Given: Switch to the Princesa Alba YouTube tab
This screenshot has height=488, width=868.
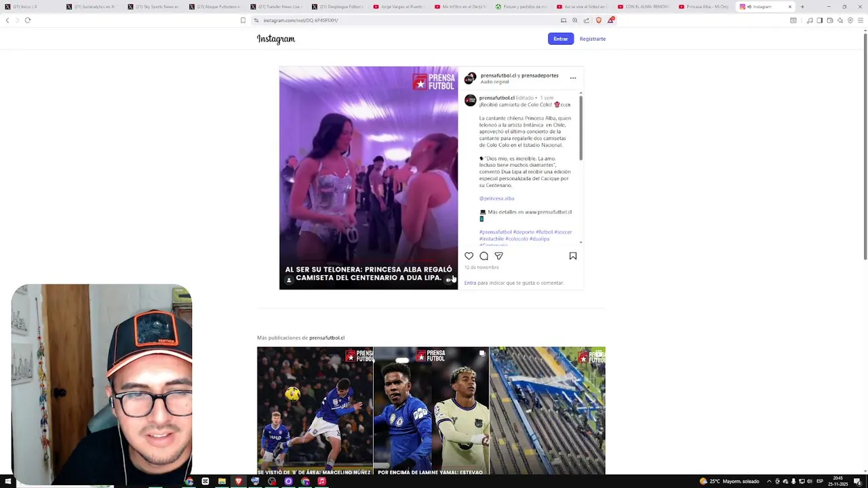Looking at the screenshot, I should coord(703,7).
